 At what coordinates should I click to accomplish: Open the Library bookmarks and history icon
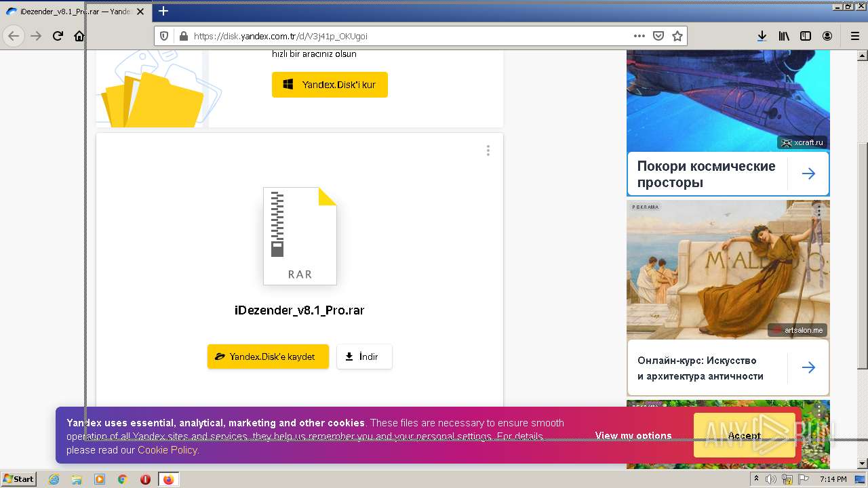(x=784, y=36)
